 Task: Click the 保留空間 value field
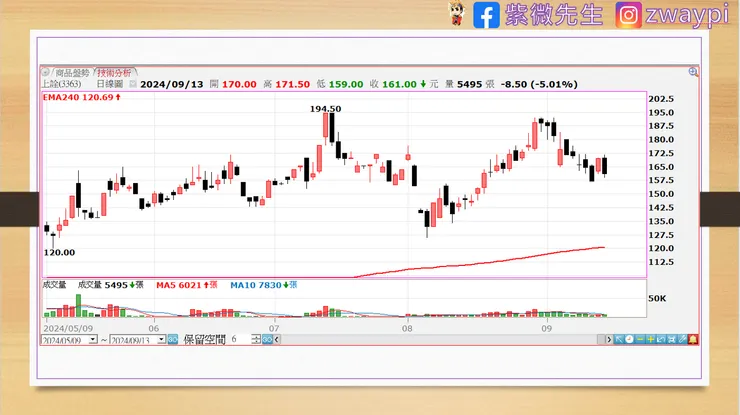coord(240,339)
